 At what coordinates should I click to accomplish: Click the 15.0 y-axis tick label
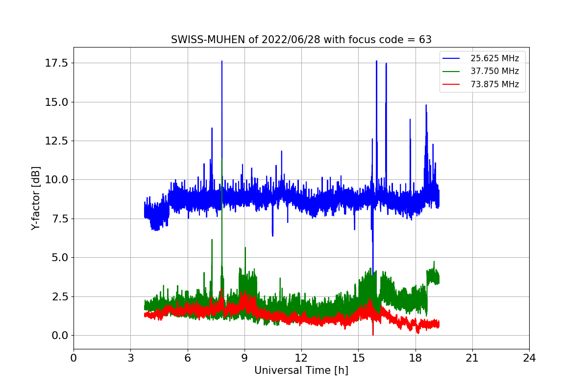(x=57, y=102)
